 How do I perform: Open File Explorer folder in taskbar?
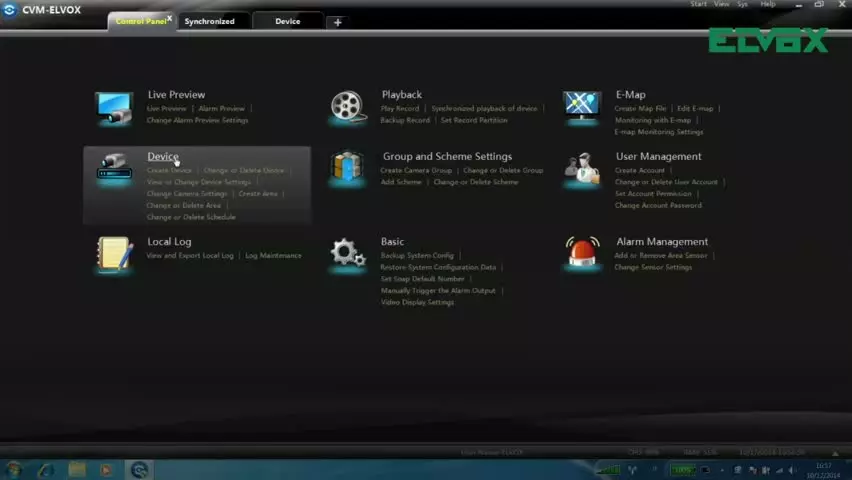77,470
